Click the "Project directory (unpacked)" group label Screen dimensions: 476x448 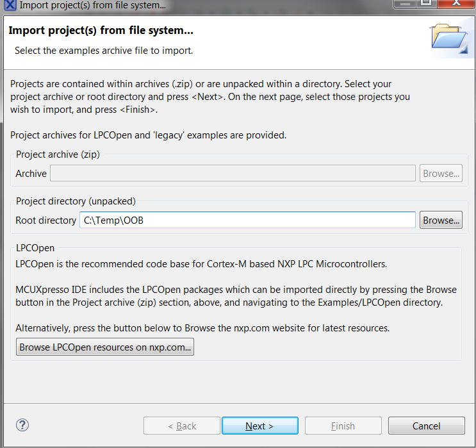click(x=76, y=201)
